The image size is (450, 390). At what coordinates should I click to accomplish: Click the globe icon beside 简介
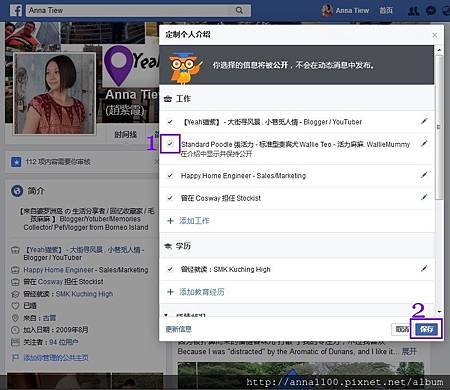(17, 191)
